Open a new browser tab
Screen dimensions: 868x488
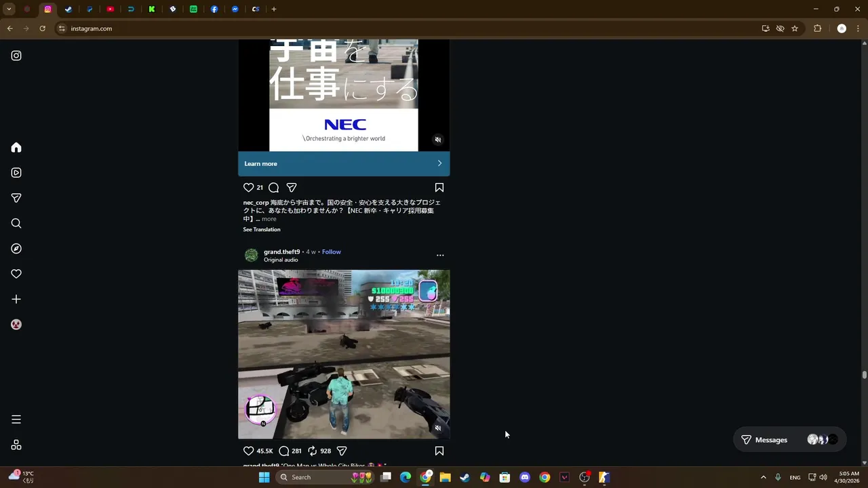(274, 9)
